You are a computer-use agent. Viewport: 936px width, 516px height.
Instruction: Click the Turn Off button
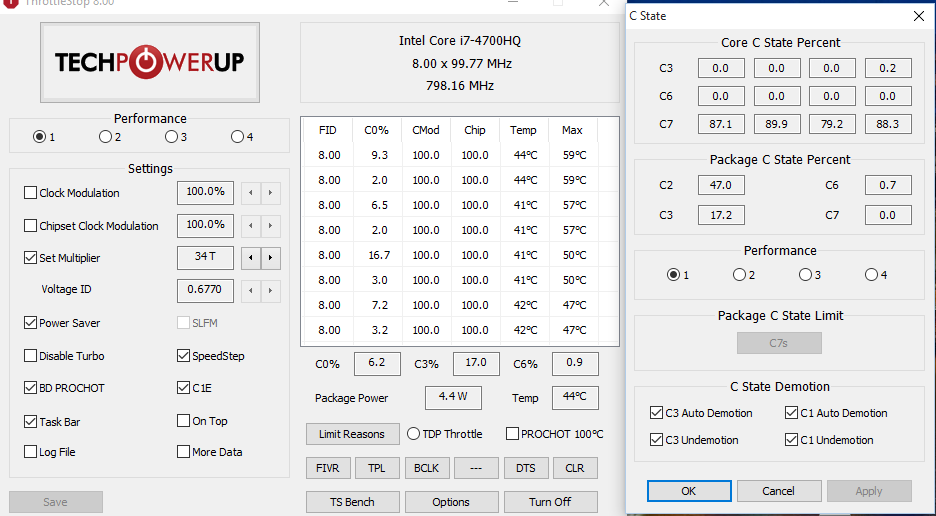(x=550, y=502)
